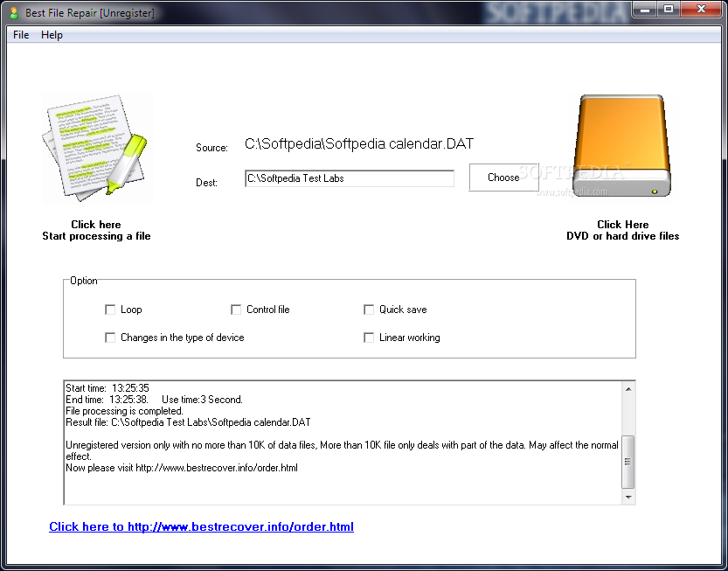Click the Dest path input field
The image size is (728, 571).
point(350,178)
